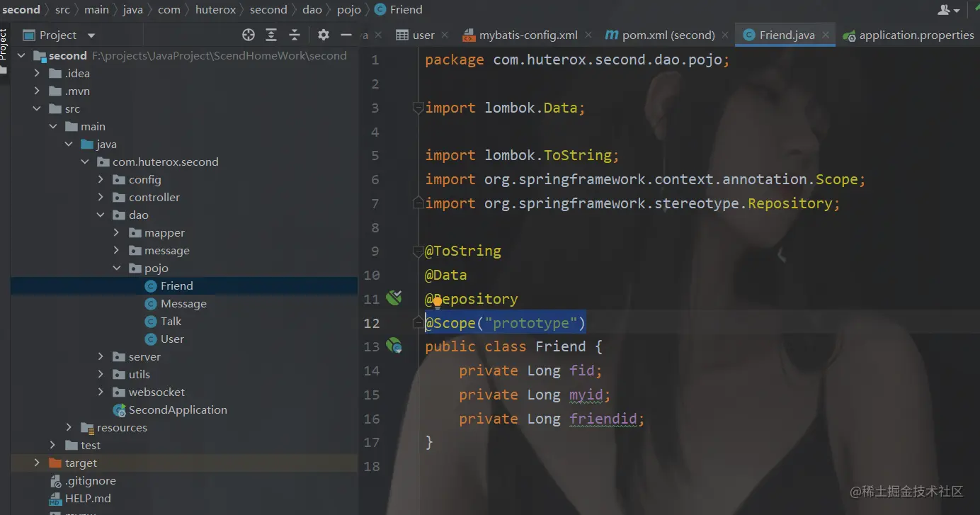This screenshot has width=980, height=515.
Task: Collapse the src folder
Action: (38, 109)
